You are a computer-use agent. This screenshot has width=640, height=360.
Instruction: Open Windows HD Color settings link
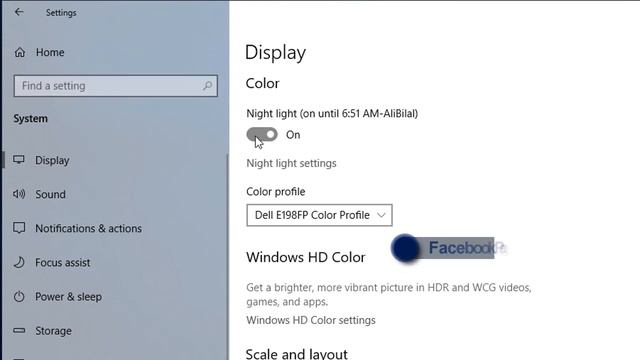point(311,320)
